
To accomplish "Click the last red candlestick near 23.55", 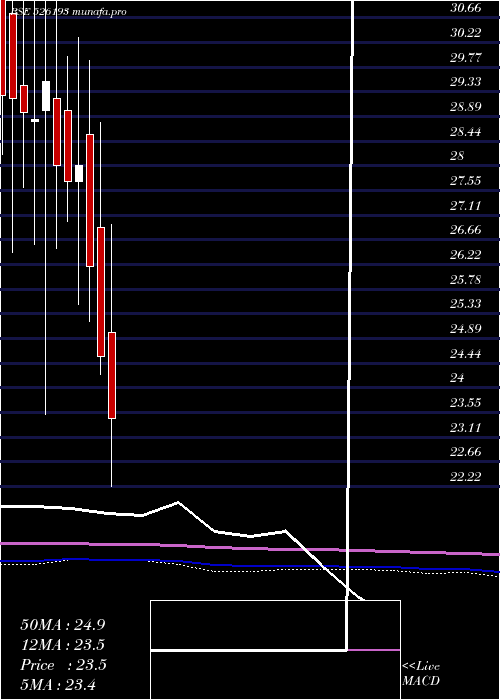I will [x=112, y=375].
